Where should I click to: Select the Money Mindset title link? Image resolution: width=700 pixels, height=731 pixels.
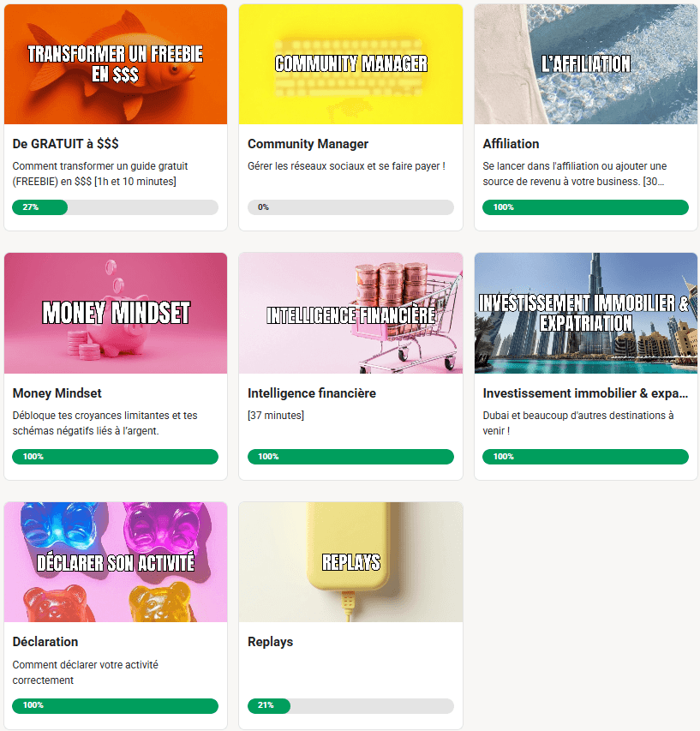[57, 393]
